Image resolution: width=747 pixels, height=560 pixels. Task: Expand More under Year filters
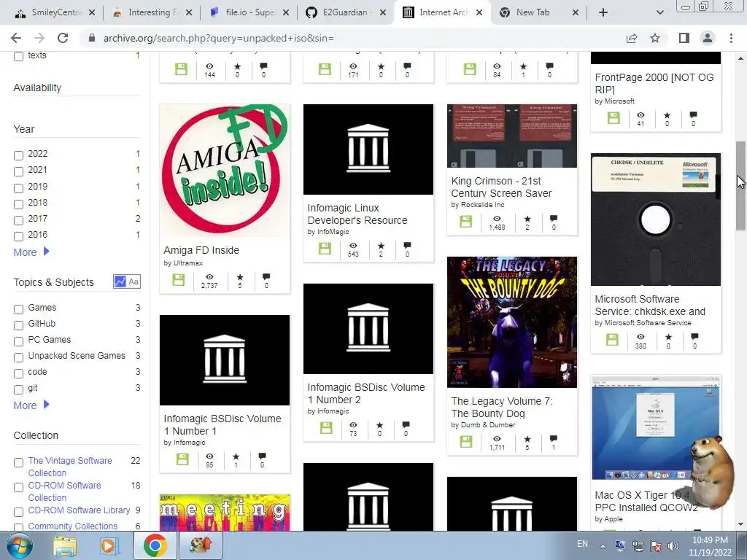pos(31,252)
